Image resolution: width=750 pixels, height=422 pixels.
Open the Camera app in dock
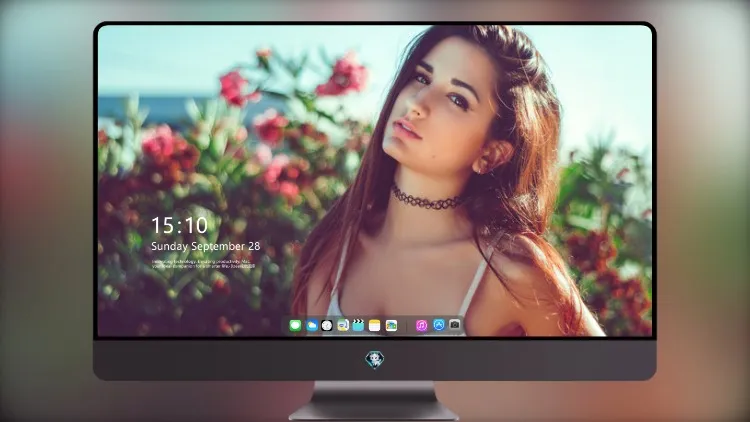tap(455, 325)
